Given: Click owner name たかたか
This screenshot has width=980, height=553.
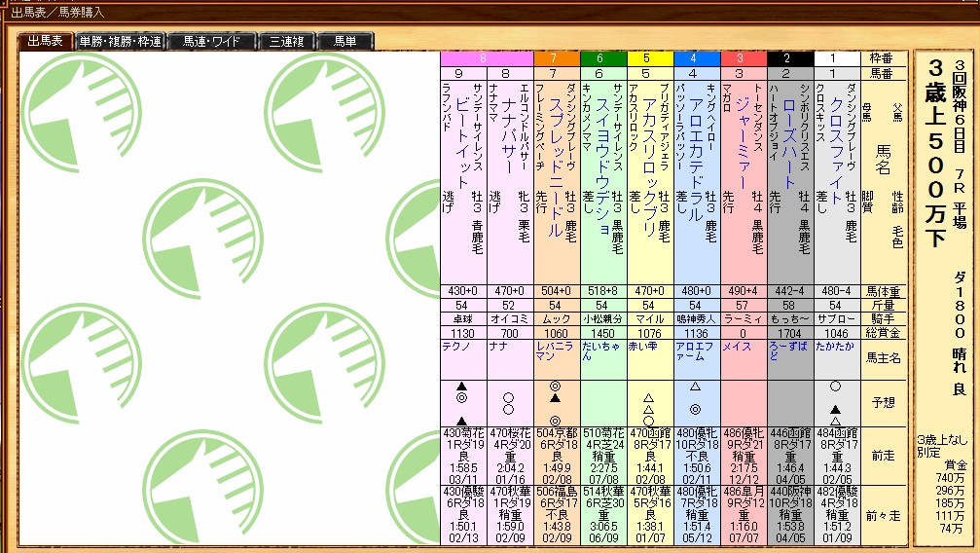Looking at the screenshot, I should tap(834, 347).
